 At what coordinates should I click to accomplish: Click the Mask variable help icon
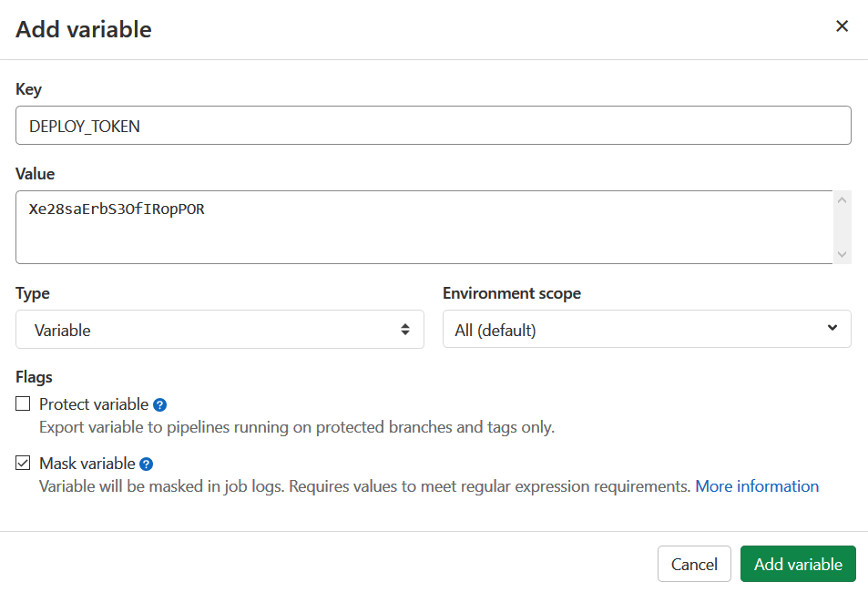pyautogui.click(x=147, y=464)
